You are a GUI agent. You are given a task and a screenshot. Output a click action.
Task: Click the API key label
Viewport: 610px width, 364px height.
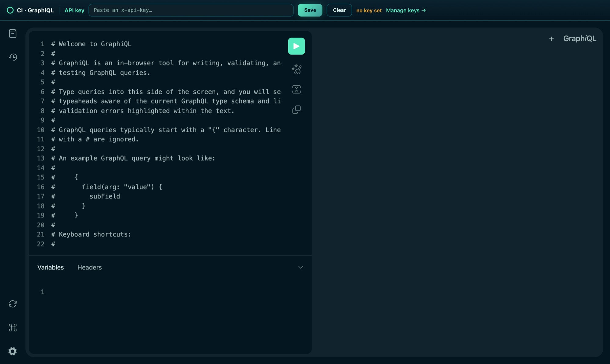(x=74, y=10)
